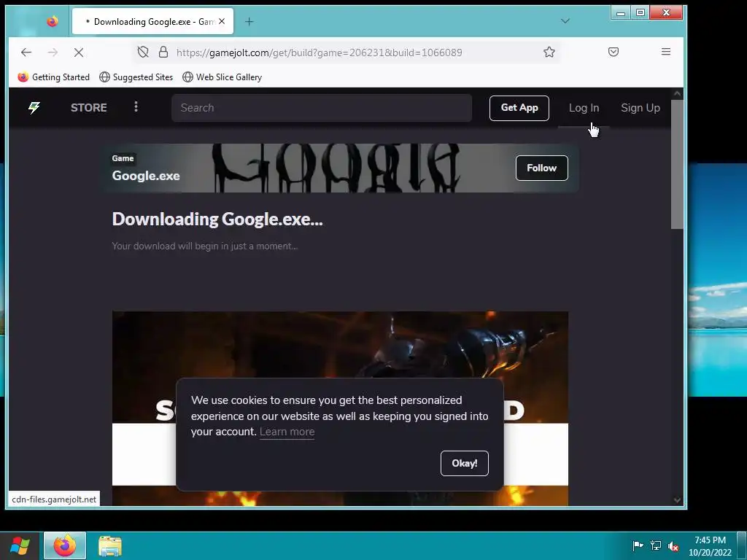747x560 pixels.
Task: Click the Sign Up link
Action: coord(640,108)
